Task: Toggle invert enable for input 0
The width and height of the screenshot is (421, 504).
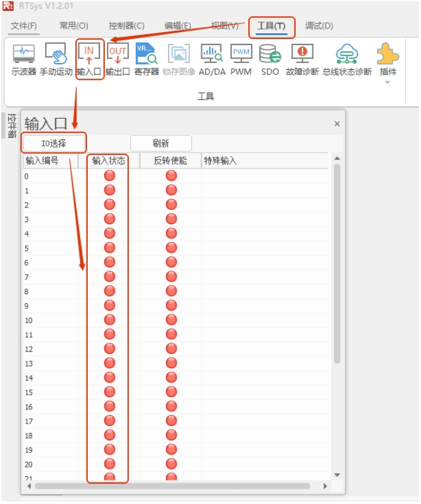Action: [x=172, y=176]
